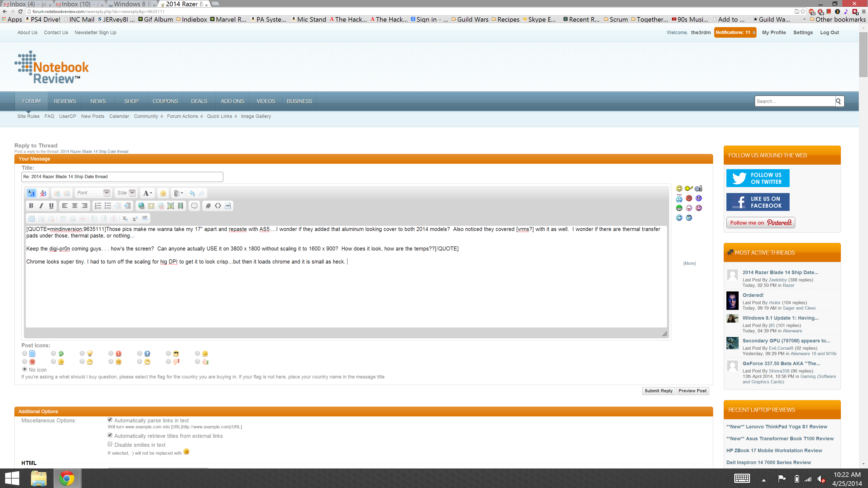This screenshot has height=488, width=868.
Task: Enable Disable smilies in text
Action: tap(110, 444)
